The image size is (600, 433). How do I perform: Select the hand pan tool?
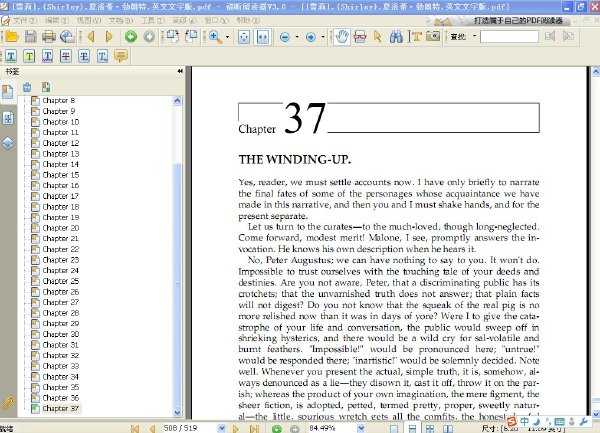point(341,37)
